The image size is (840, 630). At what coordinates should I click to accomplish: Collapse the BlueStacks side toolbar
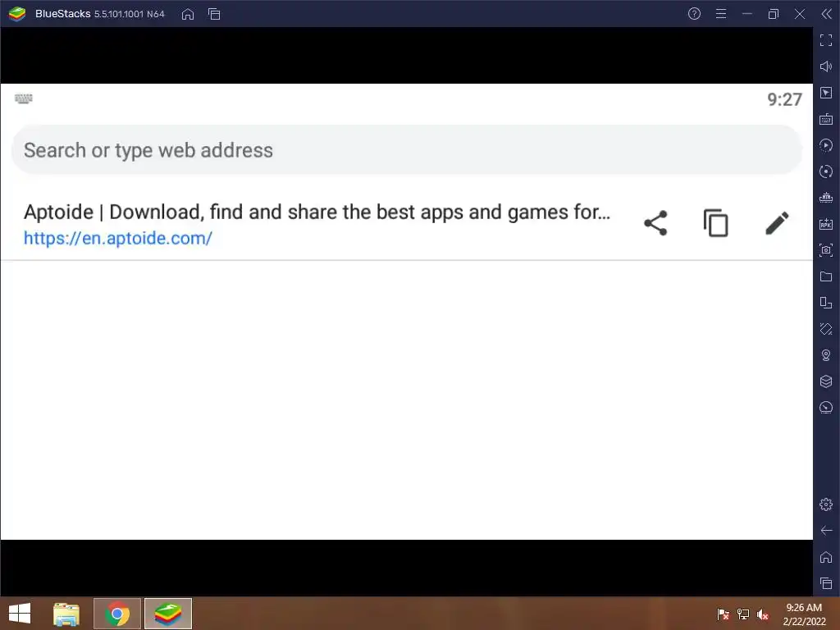(x=827, y=14)
